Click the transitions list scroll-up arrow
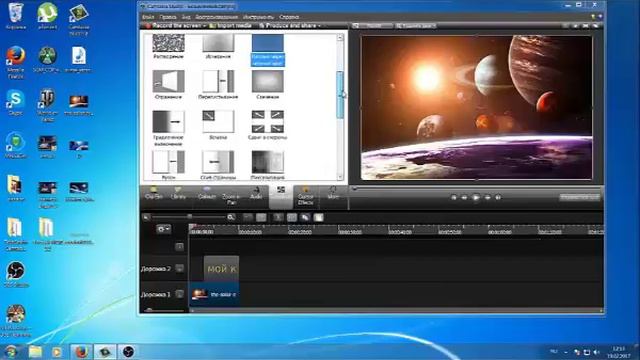The width and height of the screenshot is (640, 360). pyautogui.click(x=340, y=38)
